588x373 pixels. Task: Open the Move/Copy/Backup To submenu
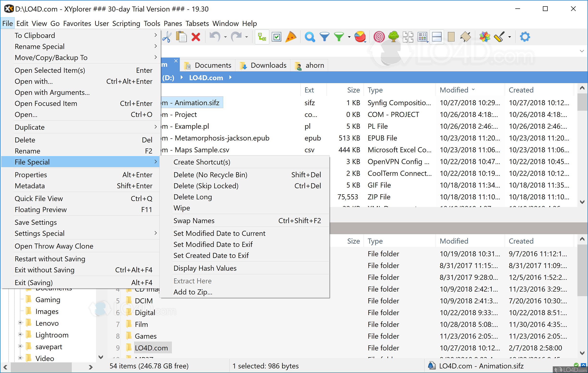click(51, 58)
